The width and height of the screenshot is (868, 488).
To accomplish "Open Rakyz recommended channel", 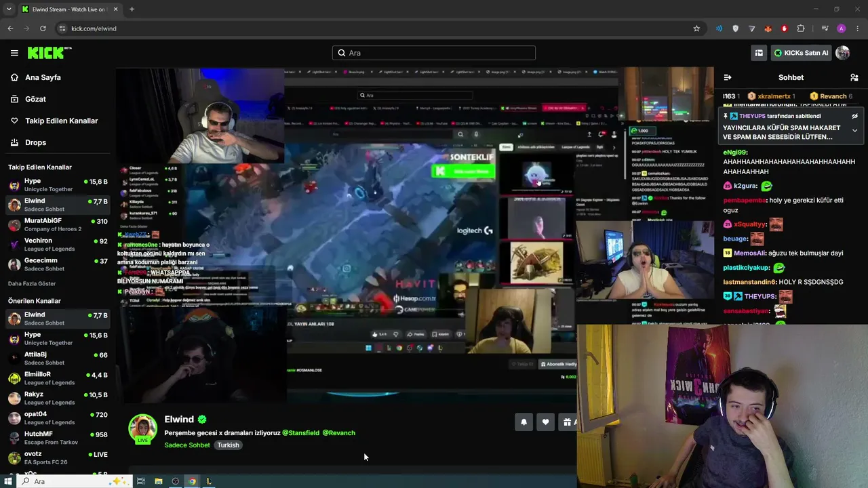I will (58, 398).
